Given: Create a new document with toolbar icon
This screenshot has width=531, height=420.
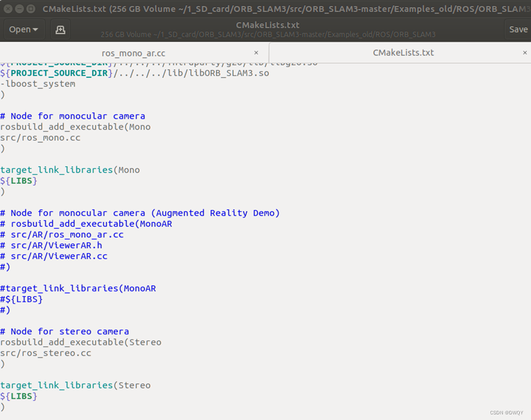Looking at the screenshot, I should pyautogui.click(x=60, y=30).
